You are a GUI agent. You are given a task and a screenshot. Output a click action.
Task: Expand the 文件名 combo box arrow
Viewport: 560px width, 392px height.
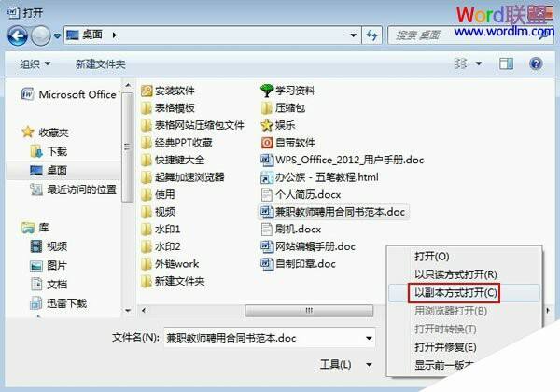tap(369, 338)
